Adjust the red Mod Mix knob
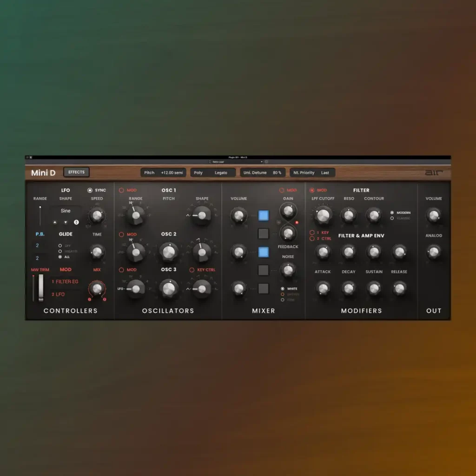This screenshot has height=476, width=476. 97,289
